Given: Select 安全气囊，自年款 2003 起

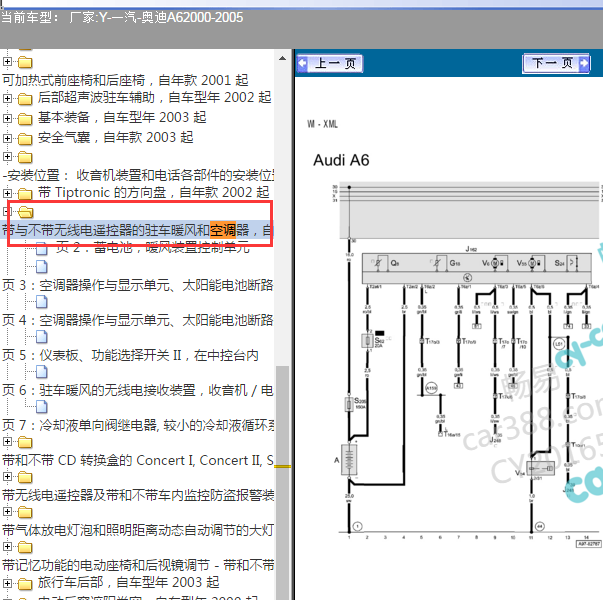Looking at the screenshot, I should tap(115, 137).
